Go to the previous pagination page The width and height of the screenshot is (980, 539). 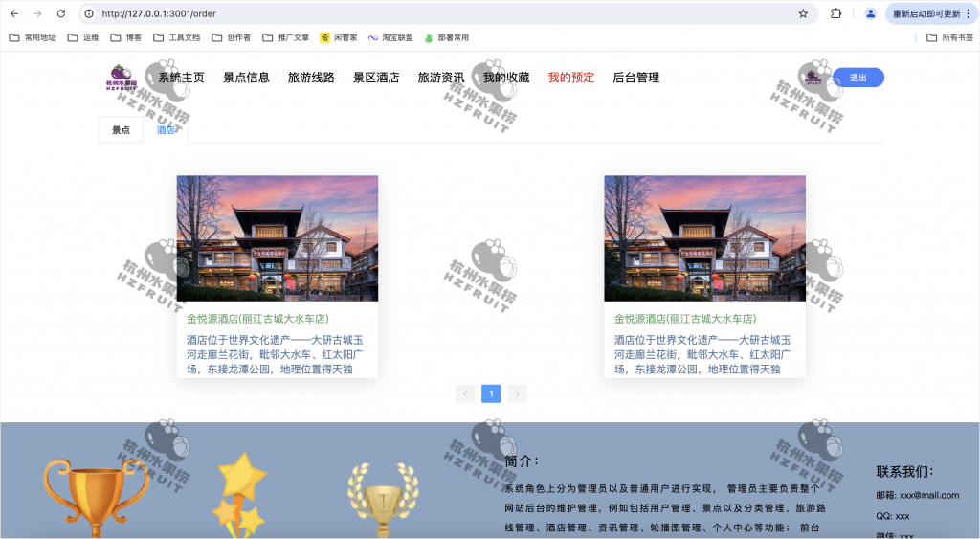pos(465,393)
